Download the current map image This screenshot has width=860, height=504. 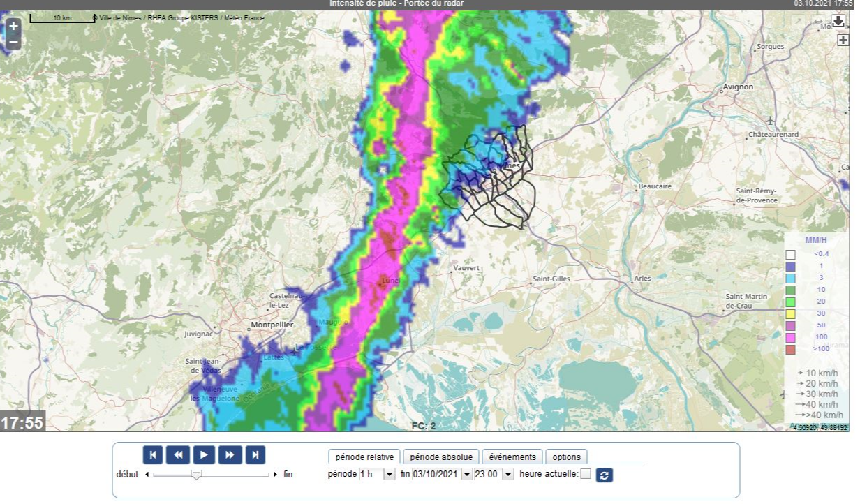coord(838,22)
